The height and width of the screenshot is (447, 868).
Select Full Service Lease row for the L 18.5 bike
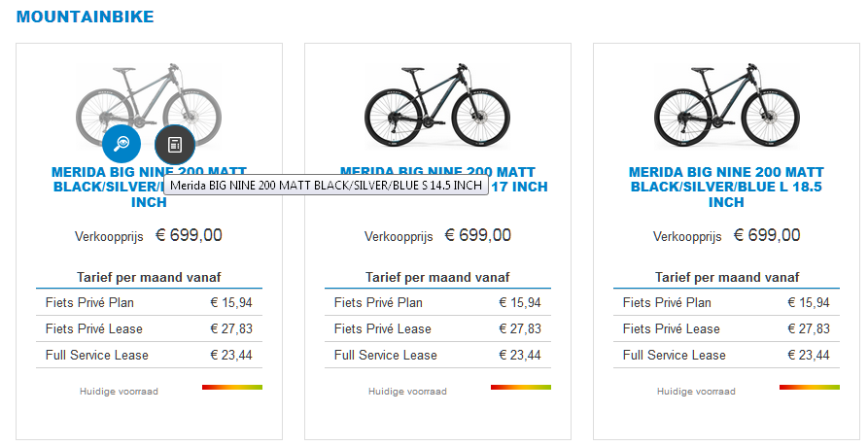click(x=726, y=356)
